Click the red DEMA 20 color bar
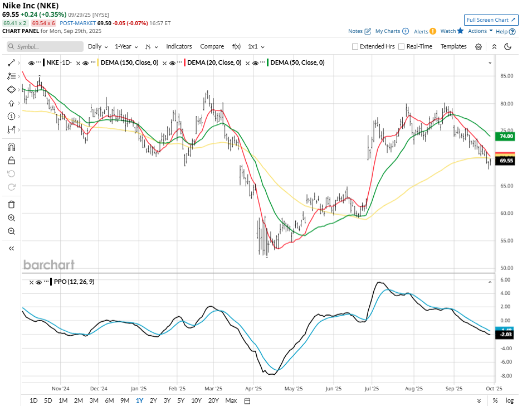This screenshot has height=406, width=532. pos(184,62)
